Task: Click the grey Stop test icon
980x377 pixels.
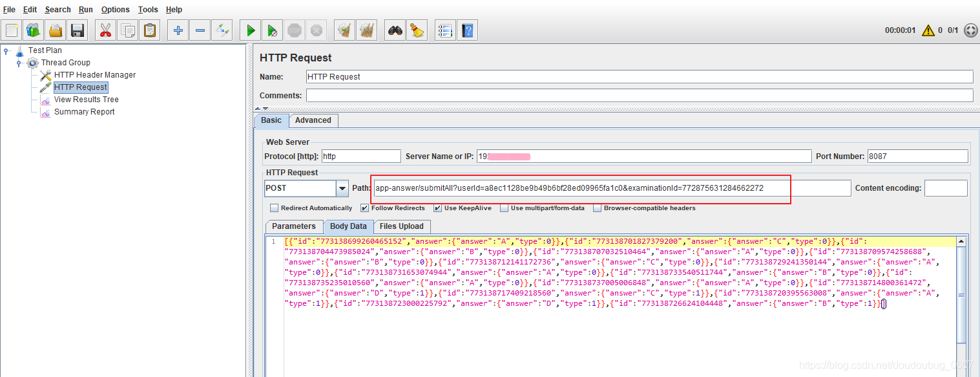Action: click(x=295, y=30)
